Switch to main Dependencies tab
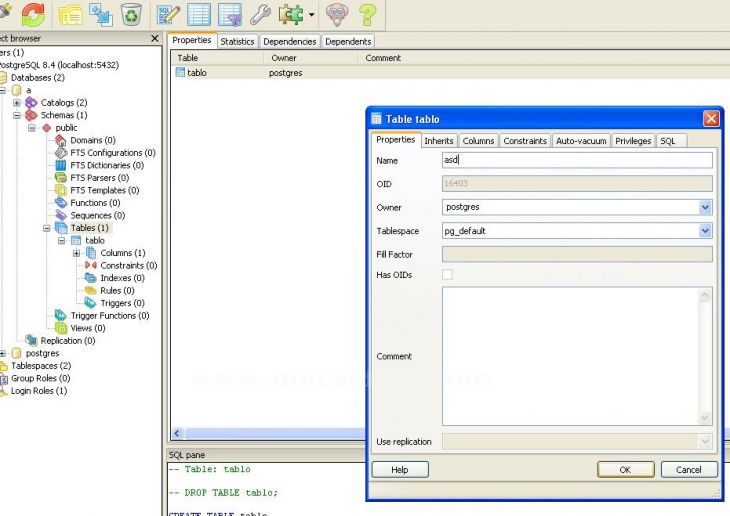Viewport: 730px width, 516px height. click(x=290, y=41)
